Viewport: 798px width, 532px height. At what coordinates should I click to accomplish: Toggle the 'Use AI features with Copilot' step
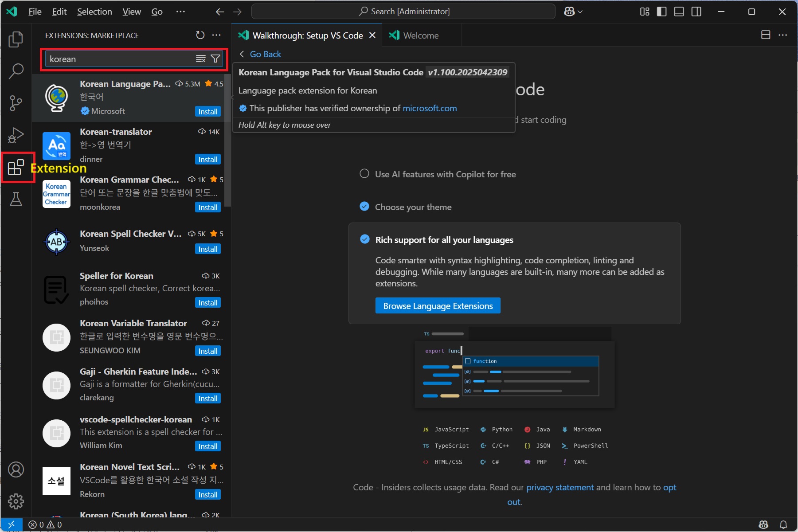point(364,174)
